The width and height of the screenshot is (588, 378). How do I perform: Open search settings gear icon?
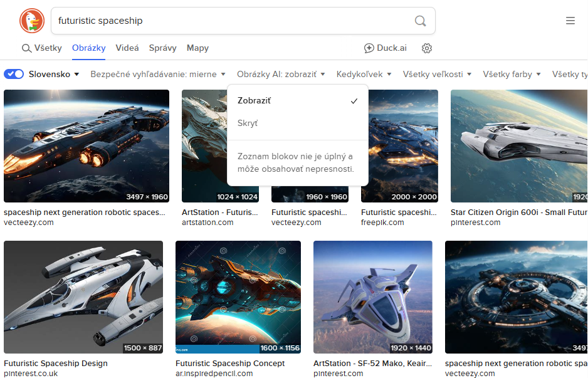pos(427,48)
